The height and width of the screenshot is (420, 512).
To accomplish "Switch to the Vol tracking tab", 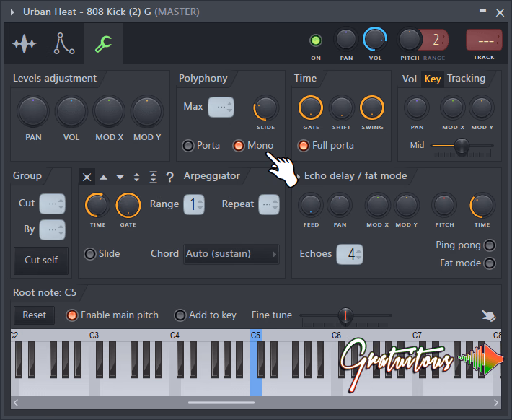I will pos(409,79).
